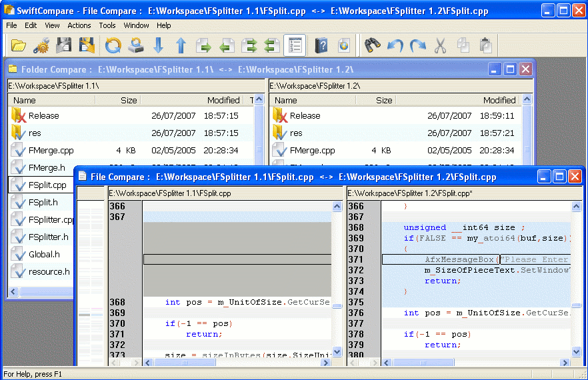Click the difference overview map in File Compare
The width and height of the screenshot is (588, 380).
[x=90, y=283]
